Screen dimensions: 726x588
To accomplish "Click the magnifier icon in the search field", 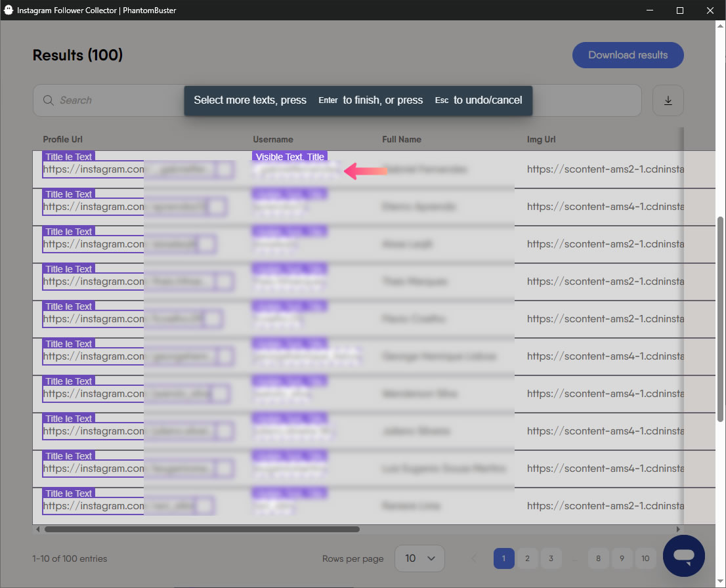I will [x=48, y=100].
